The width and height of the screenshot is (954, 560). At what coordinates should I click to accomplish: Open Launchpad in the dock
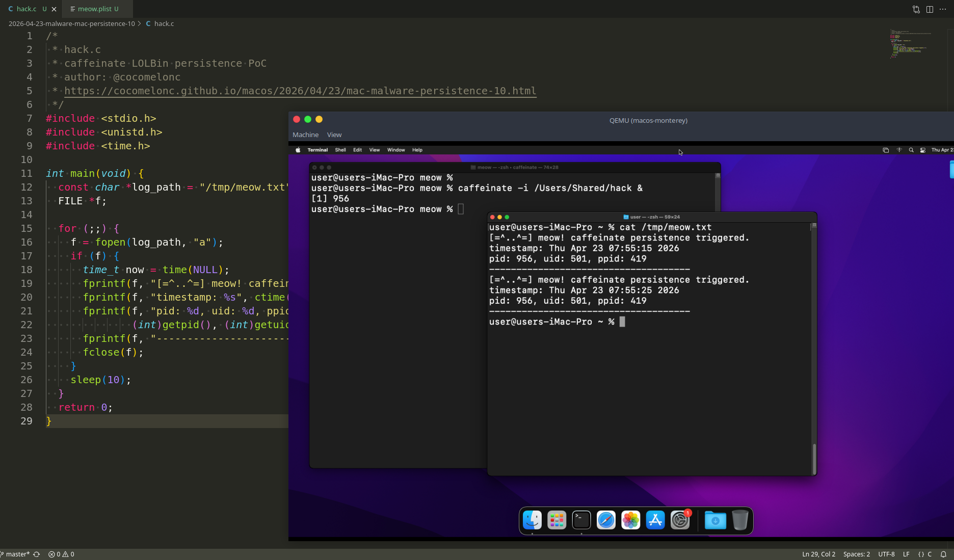click(x=556, y=520)
